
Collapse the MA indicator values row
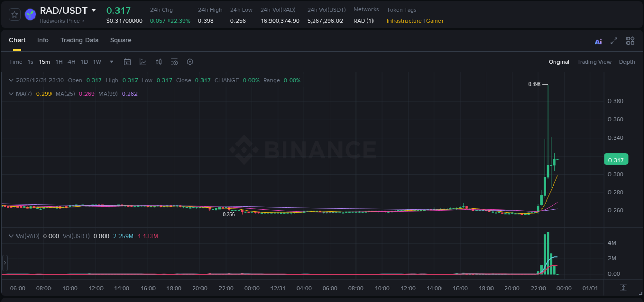[11, 94]
